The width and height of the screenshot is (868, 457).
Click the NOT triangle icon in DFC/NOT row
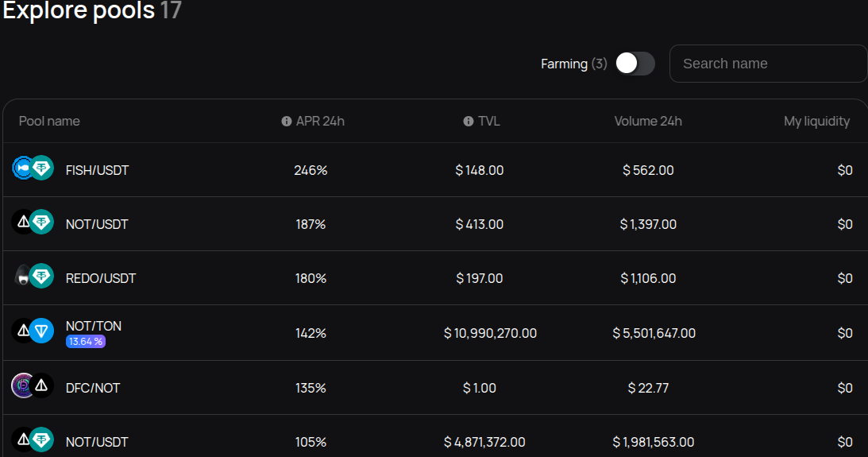[41, 386]
